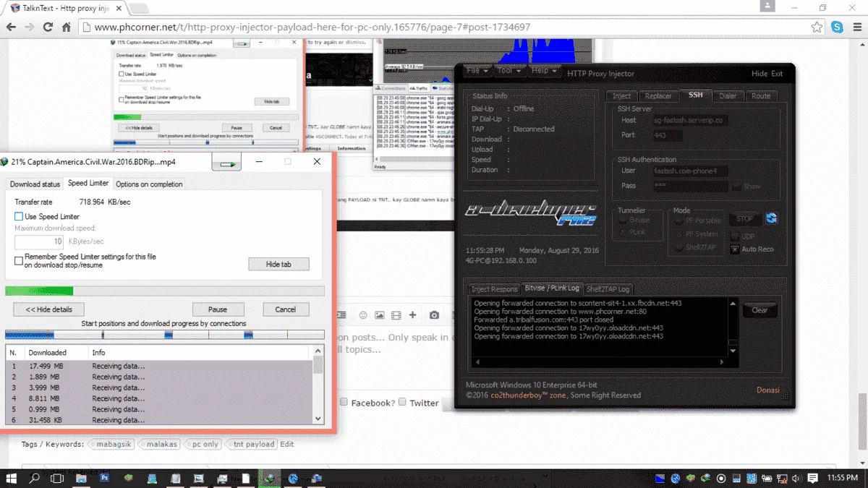The height and width of the screenshot is (488, 868).
Task: Open the File dropdown menu in HTTP Proxy Injector
Action: click(x=476, y=71)
